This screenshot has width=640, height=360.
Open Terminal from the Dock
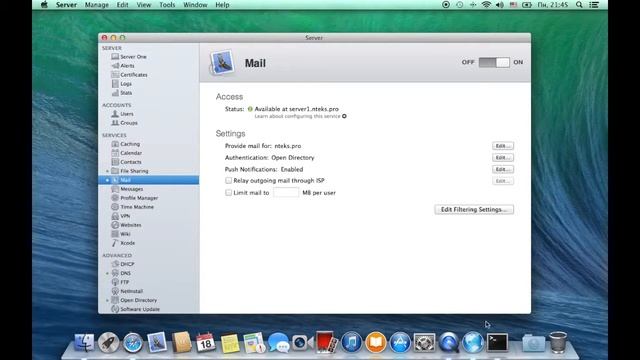498,342
